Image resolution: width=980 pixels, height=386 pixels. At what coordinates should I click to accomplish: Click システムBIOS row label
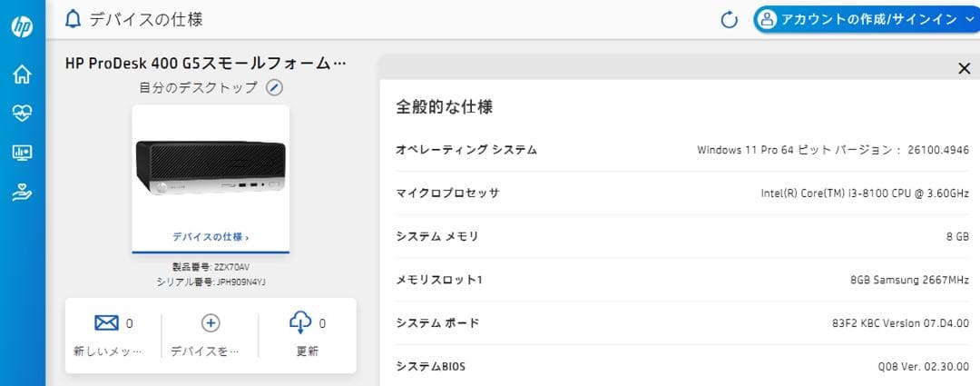click(x=431, y=366)
